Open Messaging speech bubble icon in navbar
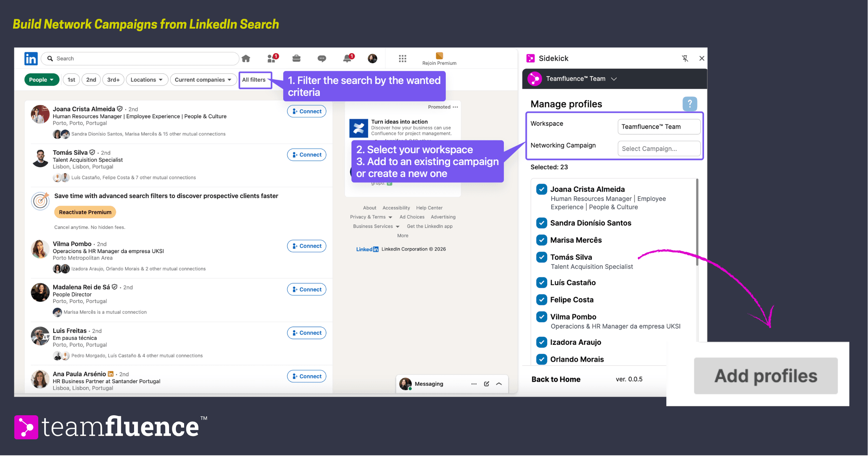The width and height of the screenshot is (868, 456). 322,59
